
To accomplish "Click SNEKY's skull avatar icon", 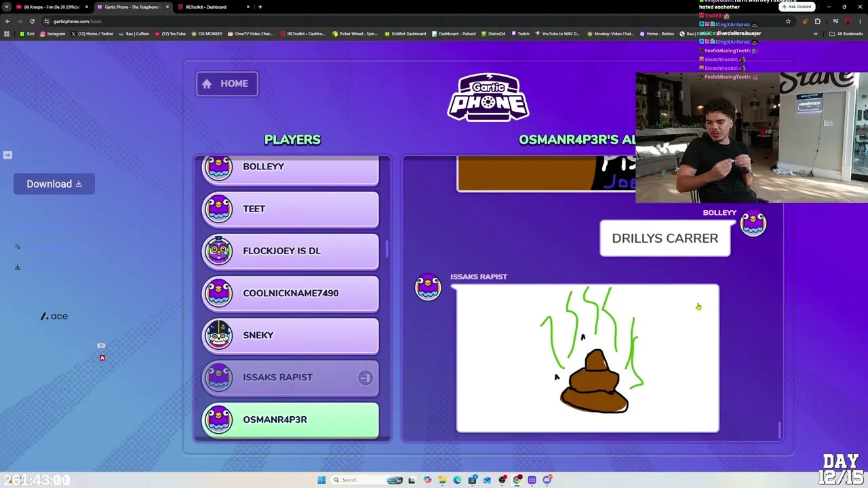I will click(218, 334).
